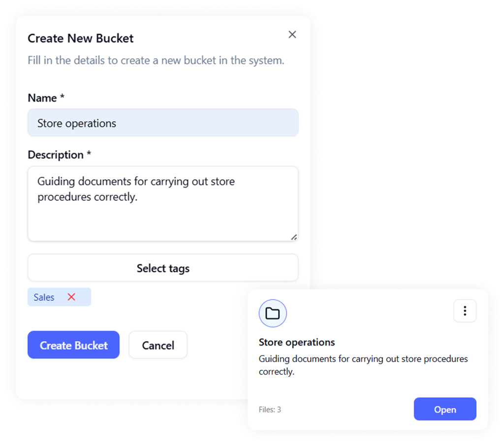This screenshot has height=446, width=504.
Task: Focus the Name input field
Action: [163, 123]
